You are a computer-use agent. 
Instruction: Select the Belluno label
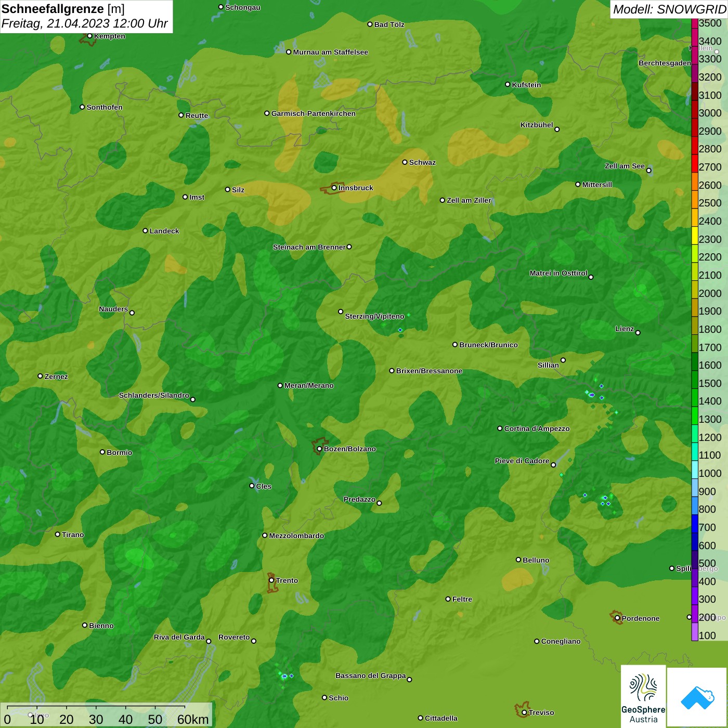point(536,560)
